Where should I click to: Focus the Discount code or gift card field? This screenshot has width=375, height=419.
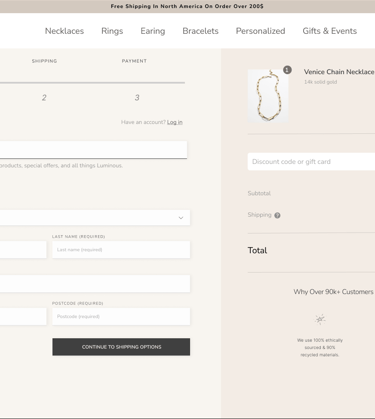pyautogui.click(x=311, y=162)
